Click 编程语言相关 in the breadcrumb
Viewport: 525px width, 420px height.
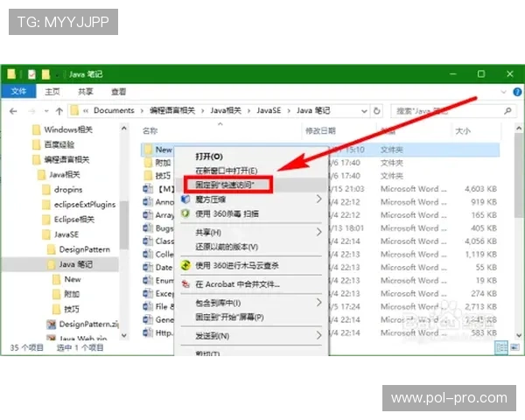172,110
